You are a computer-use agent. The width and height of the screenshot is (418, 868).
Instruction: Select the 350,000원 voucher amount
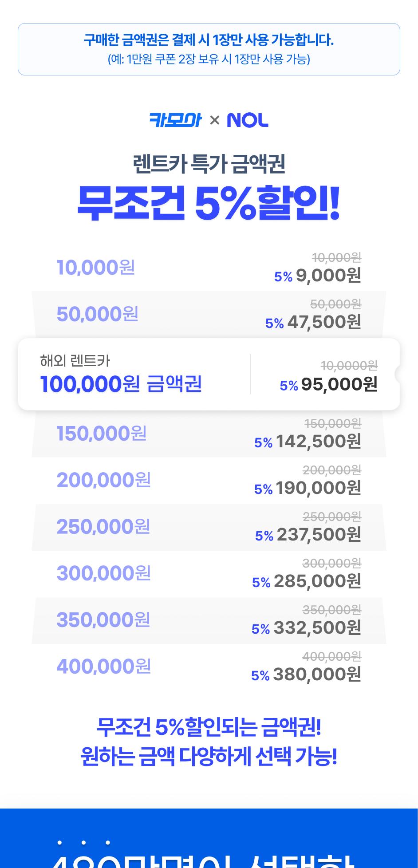click(x=103, y=620)
